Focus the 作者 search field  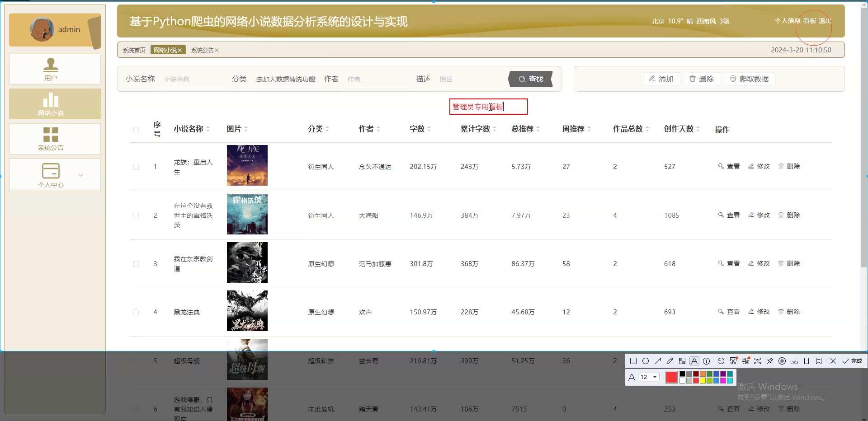tap(377, 79)
